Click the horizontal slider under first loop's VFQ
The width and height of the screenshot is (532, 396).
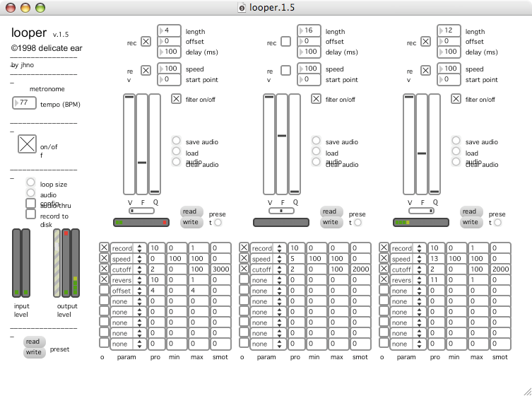tap(141, 211)
